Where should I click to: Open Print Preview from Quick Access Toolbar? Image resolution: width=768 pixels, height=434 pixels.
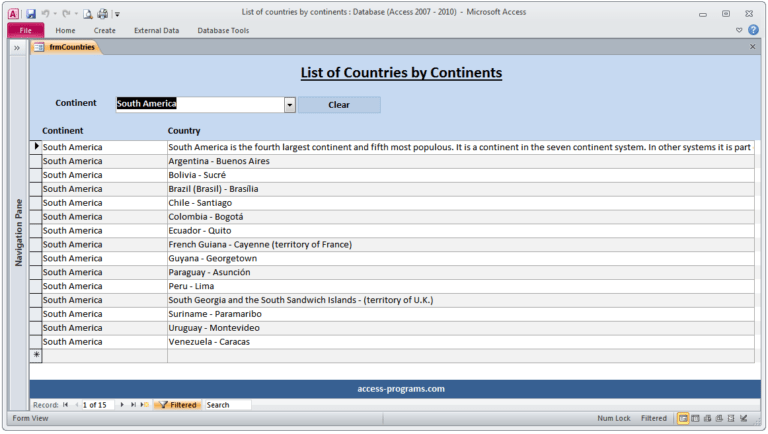pos(88,14)
